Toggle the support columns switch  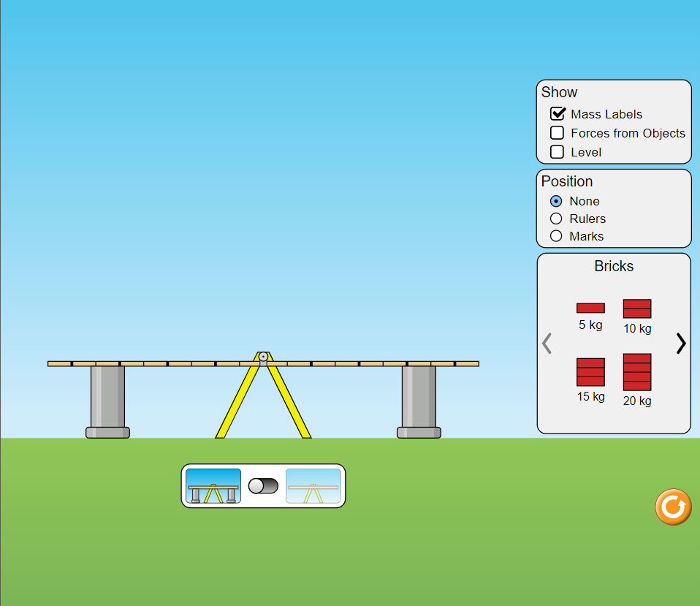[263, 486]
